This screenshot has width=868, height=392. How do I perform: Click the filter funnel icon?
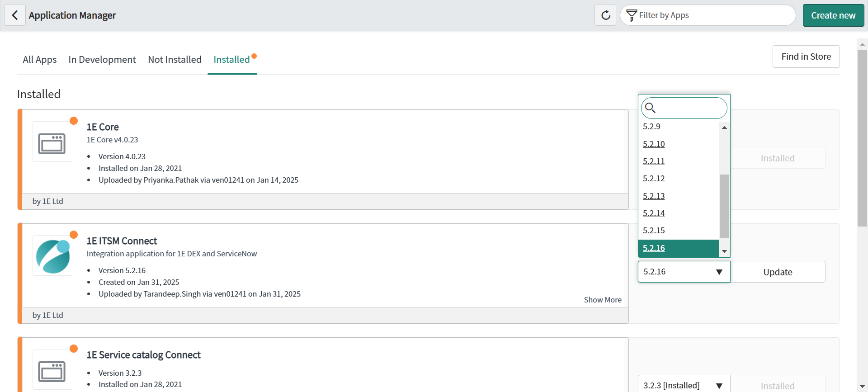point(632,15)
